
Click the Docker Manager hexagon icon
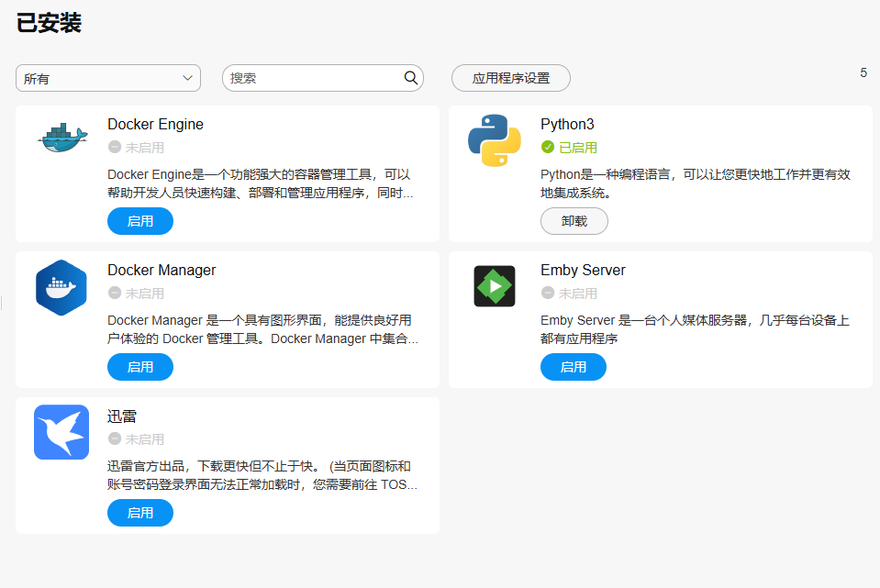(61, 287)
